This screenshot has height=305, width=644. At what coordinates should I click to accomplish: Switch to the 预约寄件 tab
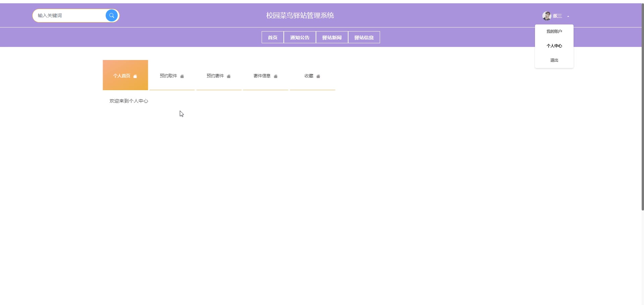point(219,75)
